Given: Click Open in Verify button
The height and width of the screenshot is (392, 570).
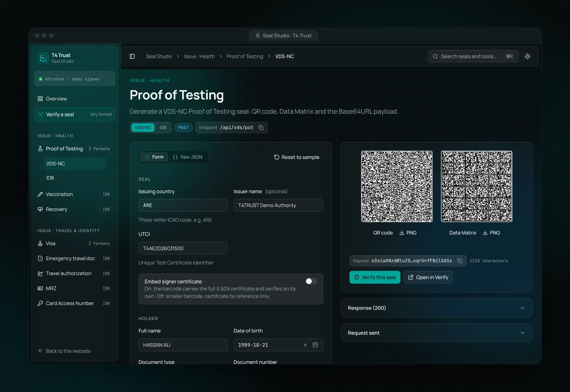Looking at the screenshot, I should click(x=428, y=277).
